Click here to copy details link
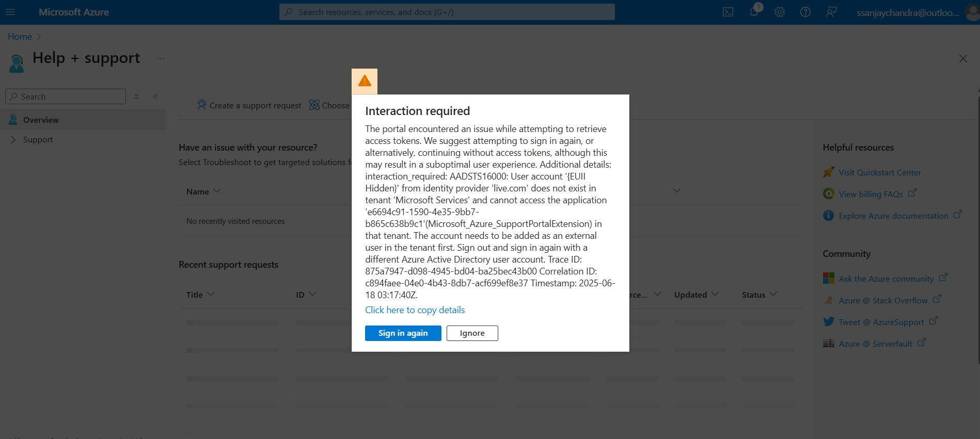The height and width of the screenshot is (439, 980). click(415, 310)
